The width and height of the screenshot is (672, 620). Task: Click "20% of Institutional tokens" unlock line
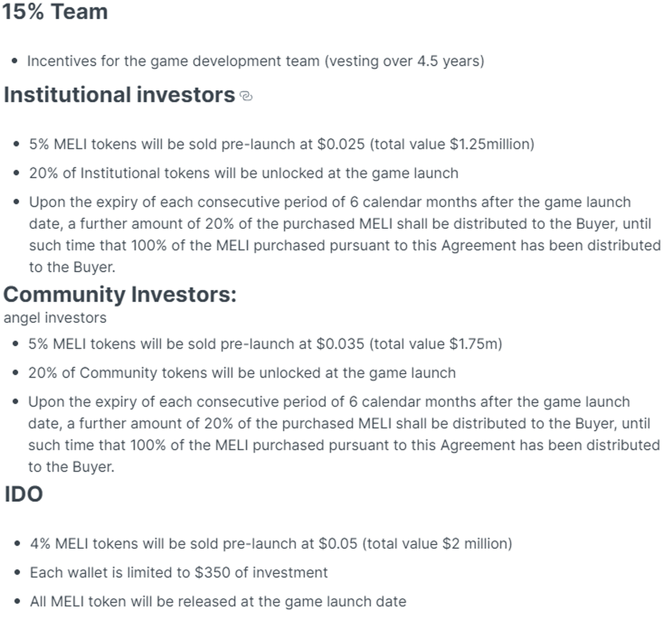244,173
